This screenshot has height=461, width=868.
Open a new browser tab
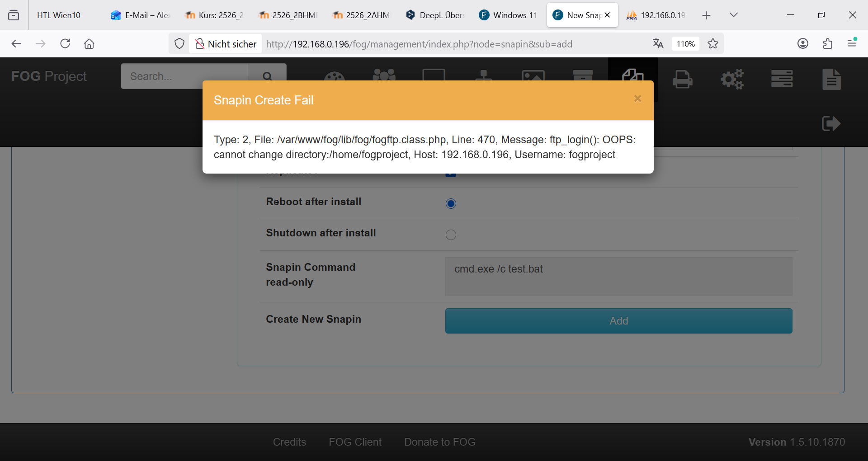pos(706,15)
